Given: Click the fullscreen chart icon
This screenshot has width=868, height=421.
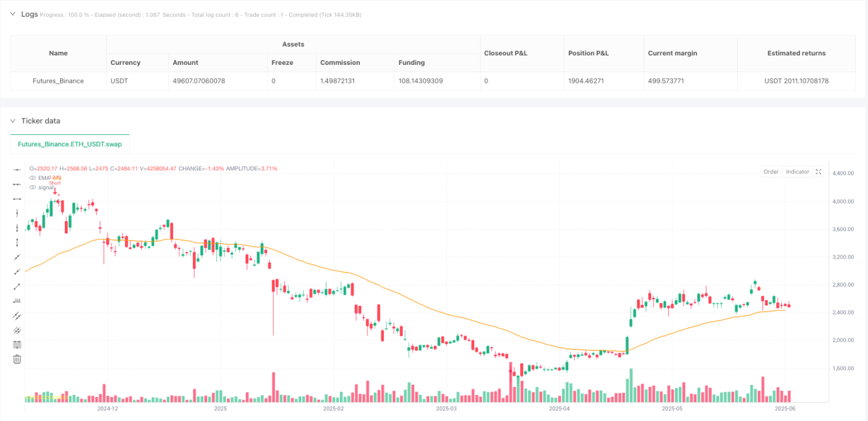Looking at the screenshot, I should [x=819, y=172].
